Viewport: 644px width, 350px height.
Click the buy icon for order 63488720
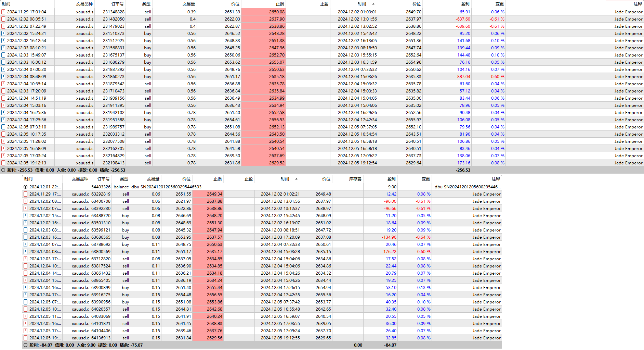(x=25, y=215)
